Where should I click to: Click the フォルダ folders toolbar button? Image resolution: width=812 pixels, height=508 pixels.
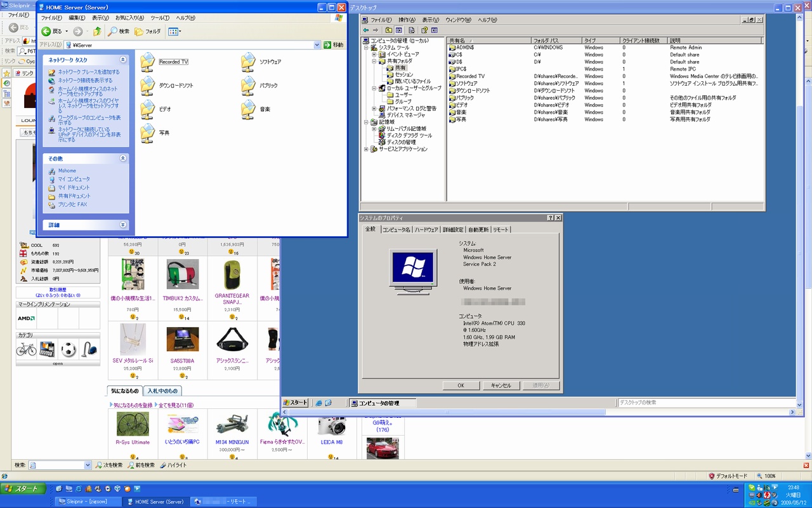(x=148, y=31)
